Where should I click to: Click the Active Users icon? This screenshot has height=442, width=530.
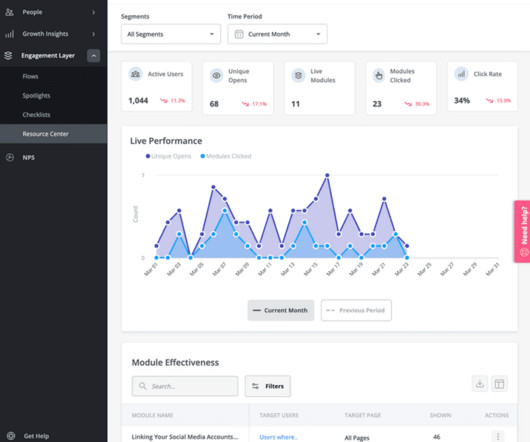click(136, 74)
